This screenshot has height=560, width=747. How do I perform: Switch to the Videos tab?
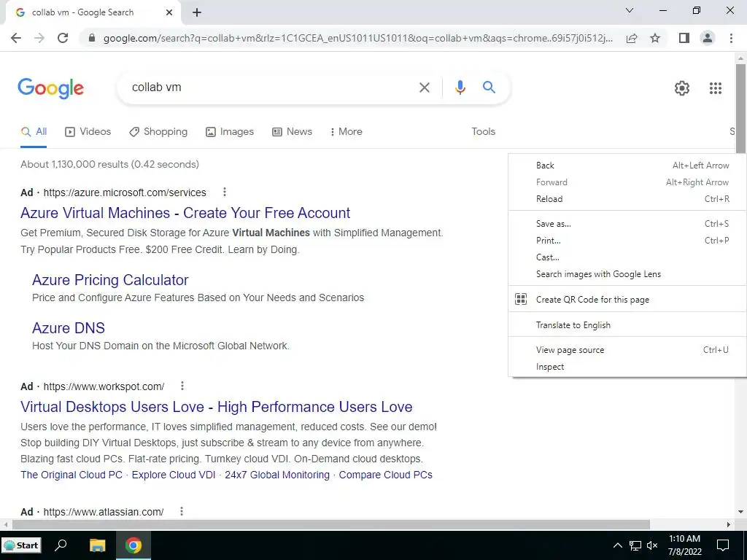point(88,132)
